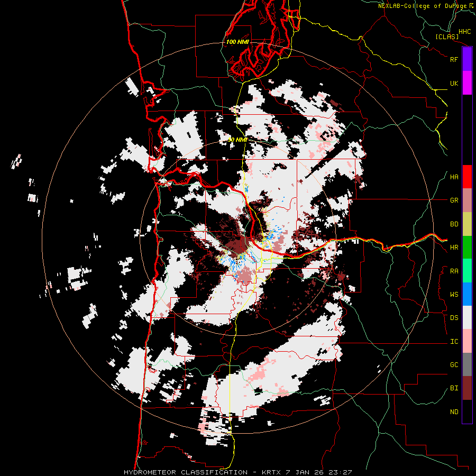Click the IC legend label
The width and height of the screenshot is (476, 476).
454,342
